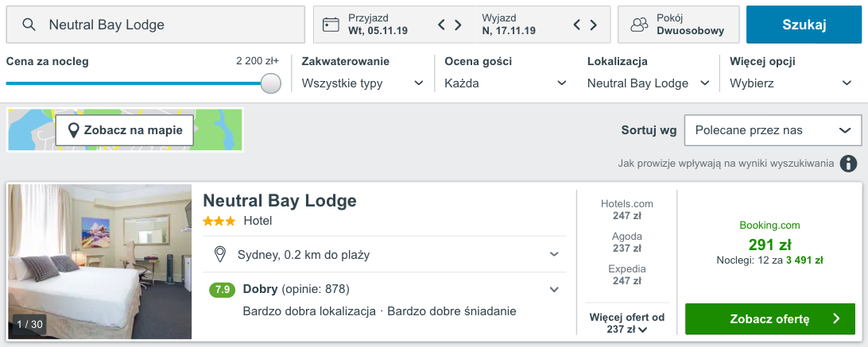Click the location pin next to Sydney
The width and height of the screenshot is (868, 347).
(x=220, y=255)
